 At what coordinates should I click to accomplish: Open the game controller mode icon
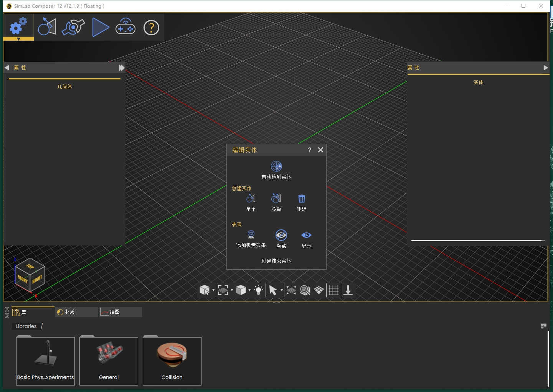click(125, 27)
